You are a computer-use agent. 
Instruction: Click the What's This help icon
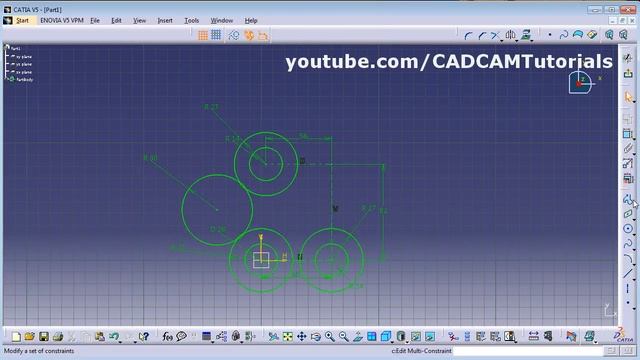pos(144,337)
